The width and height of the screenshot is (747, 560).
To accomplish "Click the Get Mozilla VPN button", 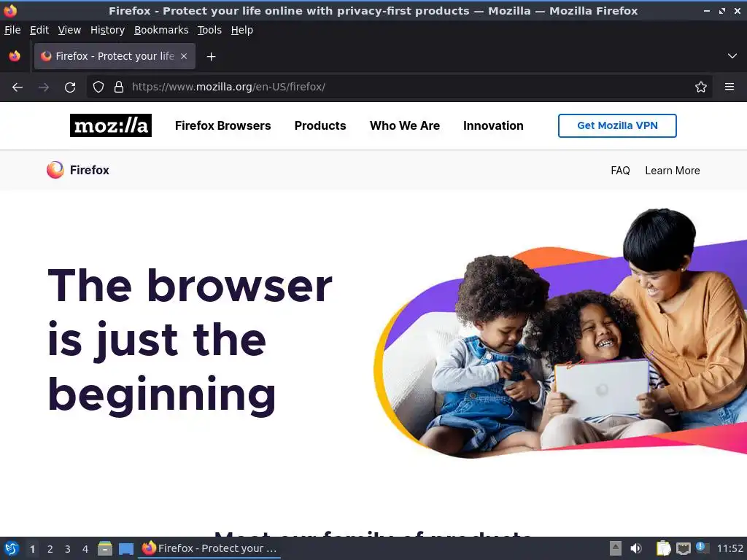I will pos(617,125).
